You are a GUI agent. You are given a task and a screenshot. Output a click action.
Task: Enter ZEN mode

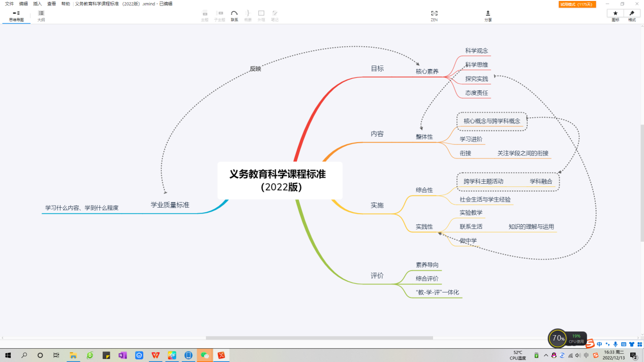point(434,16)
